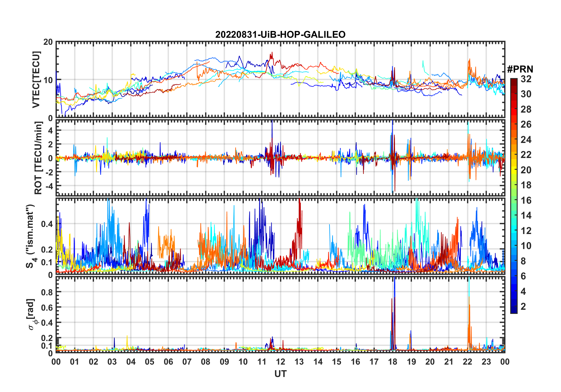Click UT axis hour label "05"
Image resolution: width=561 pixels, height=392 pixels.
click(150, 362)
